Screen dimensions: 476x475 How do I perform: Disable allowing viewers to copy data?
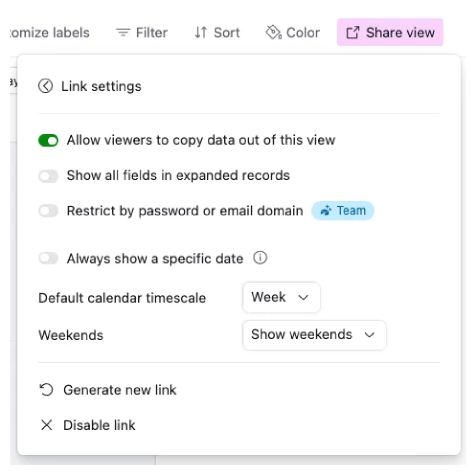(x=48, y=140)
